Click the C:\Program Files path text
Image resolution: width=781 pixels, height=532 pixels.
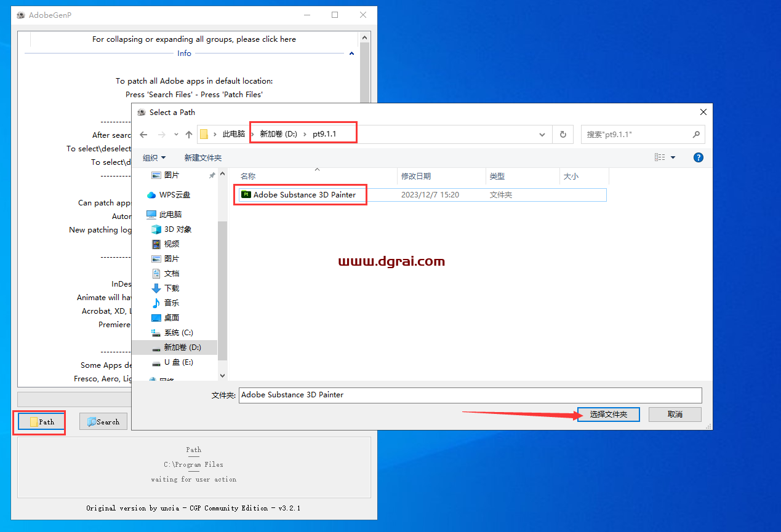(x=194, y=464)
